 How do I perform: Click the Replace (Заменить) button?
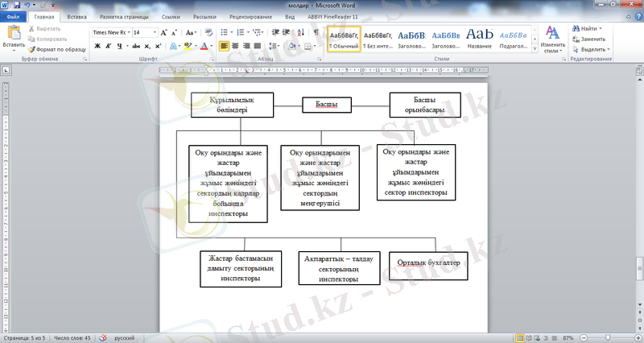tap(589, 39)
